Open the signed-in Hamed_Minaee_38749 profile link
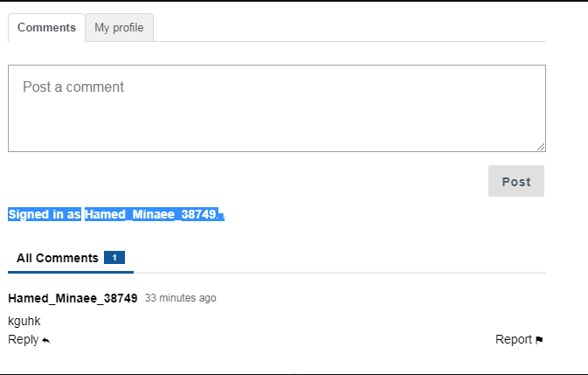 click(x=149, y=214)
